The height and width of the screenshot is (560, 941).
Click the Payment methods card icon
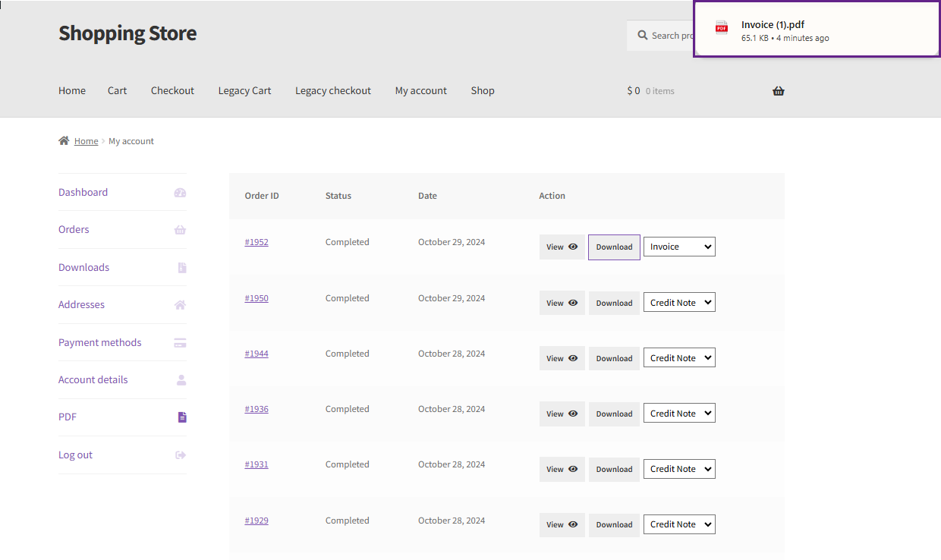tap(180, 343)
